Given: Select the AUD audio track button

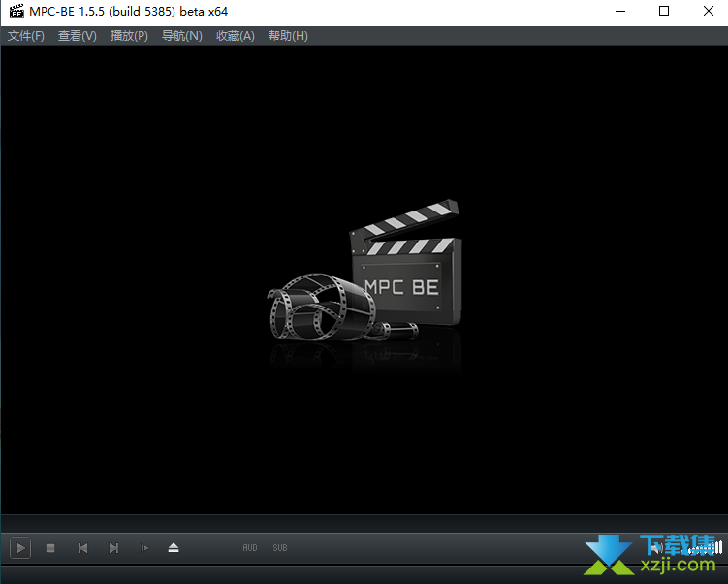Looking at the screenshot, I should [x=250, y=548].
